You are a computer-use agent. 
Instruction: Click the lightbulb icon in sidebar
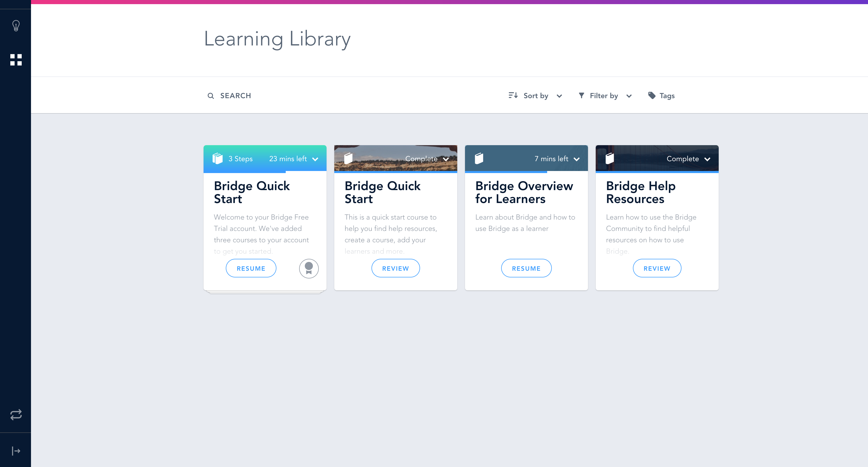(x=16, y=26)
